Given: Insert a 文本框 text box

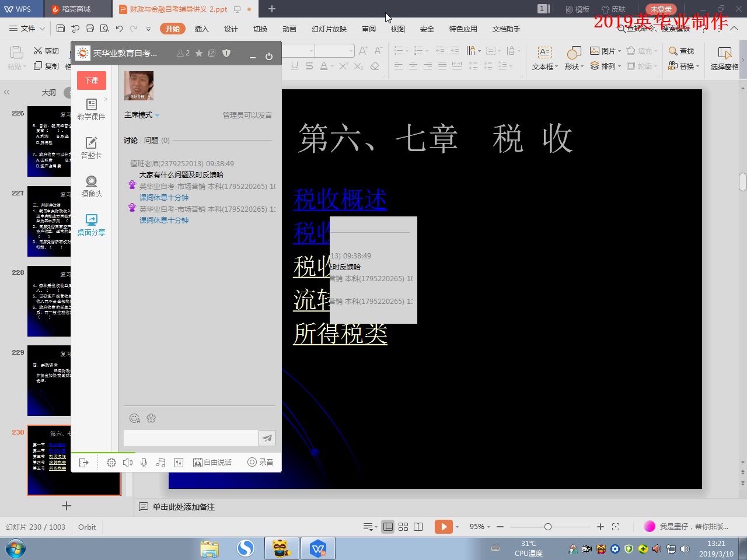Looking at the screenshot, I should pos(545,58).
